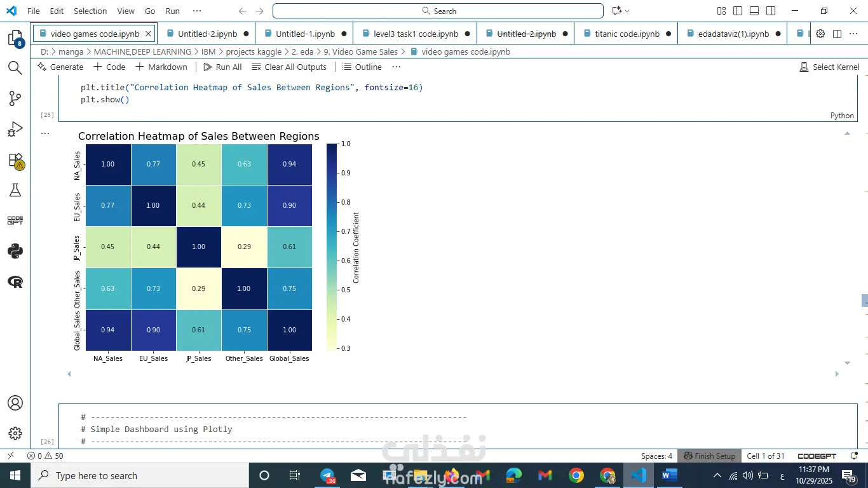Image resolution: width=868 pixels, height=488 pixels.
Task: Clear All Outputs in the notebook
Action: click(289, 67)
